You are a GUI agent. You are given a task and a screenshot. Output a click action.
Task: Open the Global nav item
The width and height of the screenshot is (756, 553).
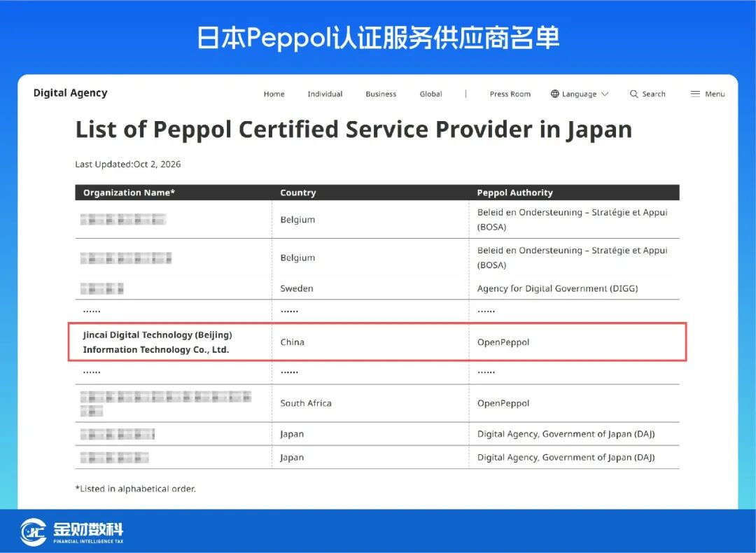430,94
